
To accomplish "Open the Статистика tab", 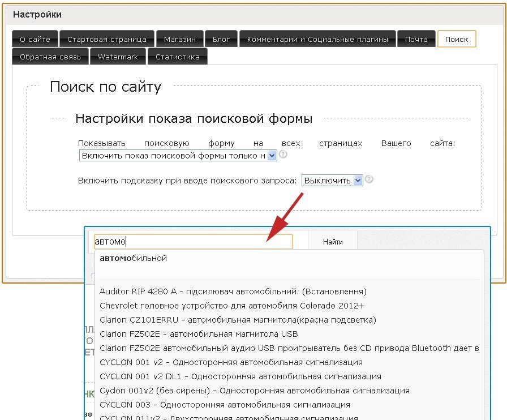I will [x=178, y=57].
